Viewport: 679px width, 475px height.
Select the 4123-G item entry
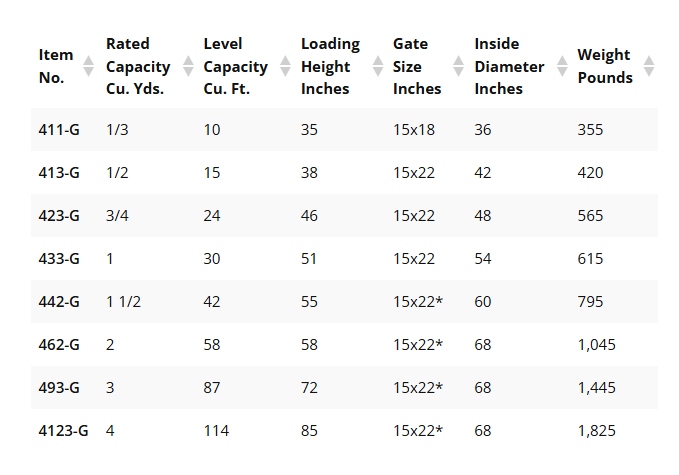[63, 430]
